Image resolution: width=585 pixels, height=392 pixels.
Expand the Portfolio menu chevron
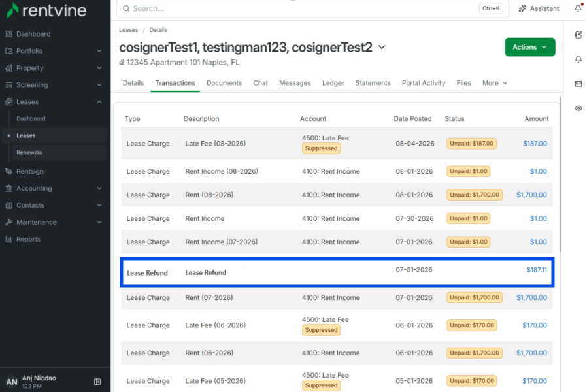[x=99, y=51]
